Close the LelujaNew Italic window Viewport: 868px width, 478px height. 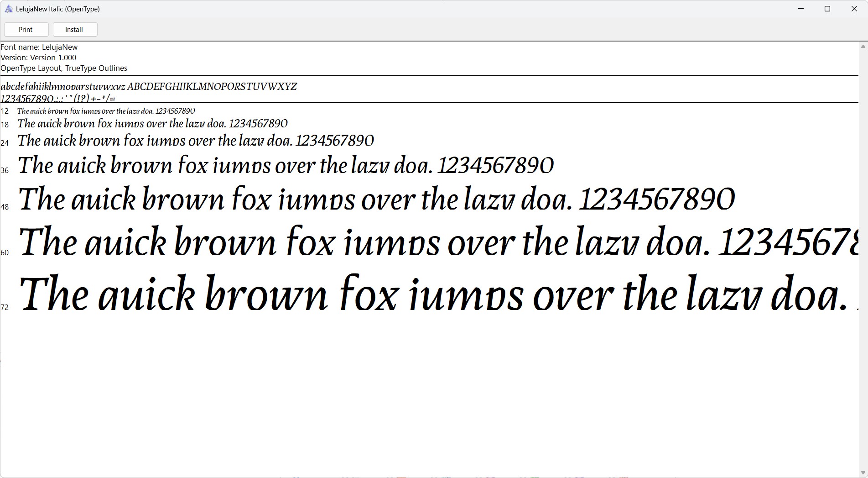point(854,9)
